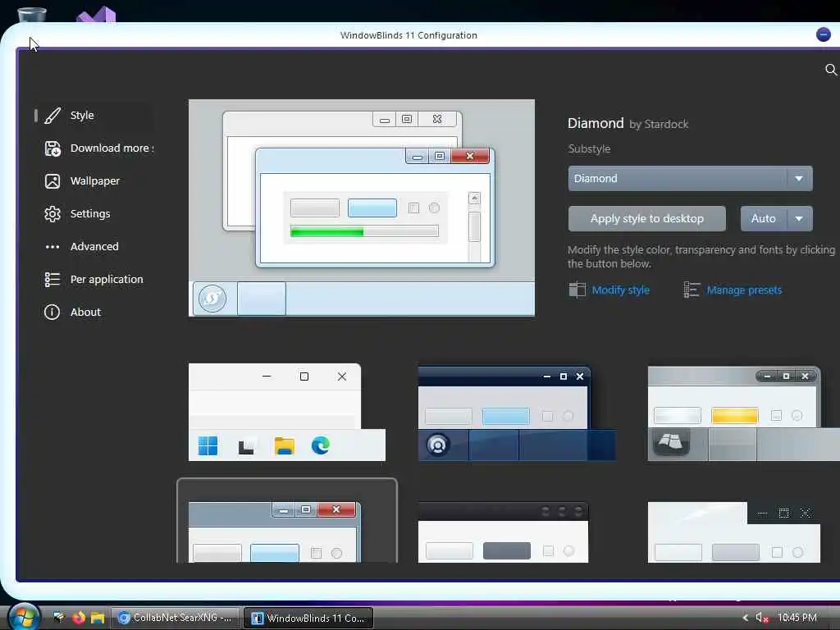Image resolution: width=840 pixels, height=630 pixels.
Task: Click the Windows Start orb
Action: pos(24,617)
